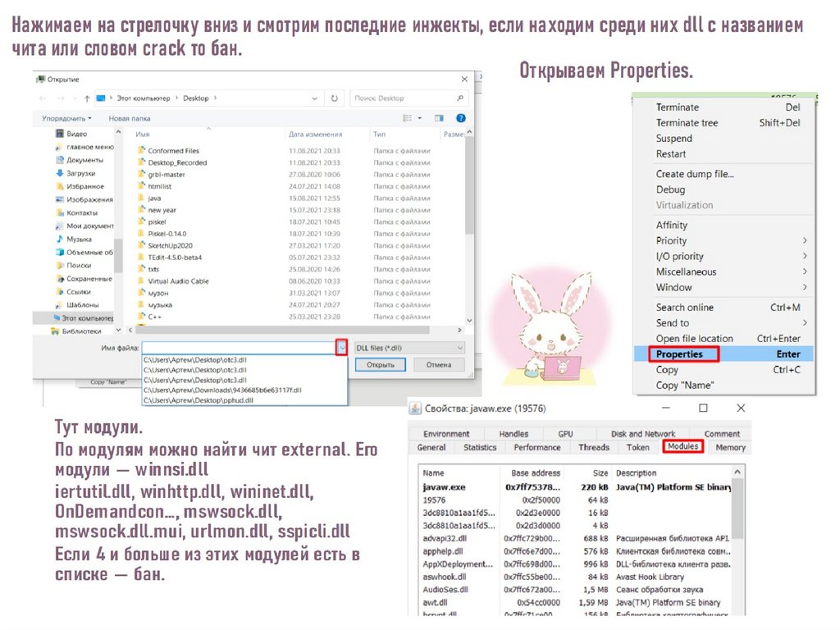Switch to the Environment tab
The image size is (840, 630).
446,434
